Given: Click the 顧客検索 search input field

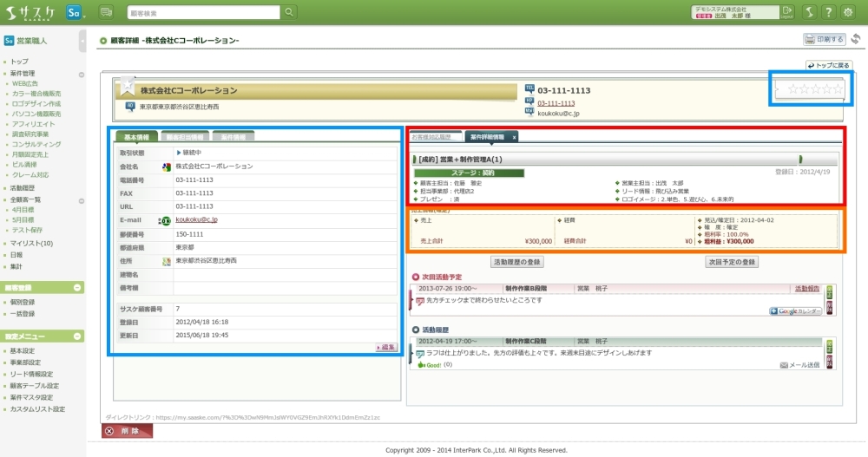Looking at the screenshot, I should point(204,12).
